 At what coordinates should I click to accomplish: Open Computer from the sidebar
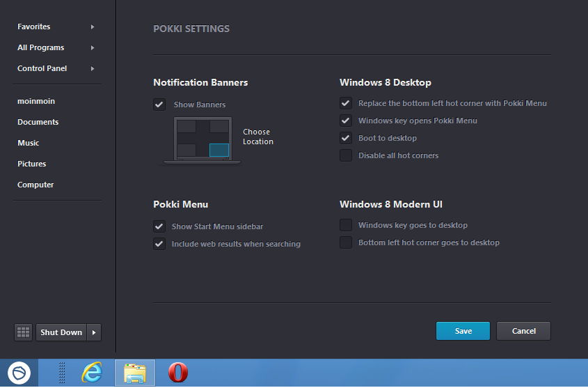coord(35,185)
